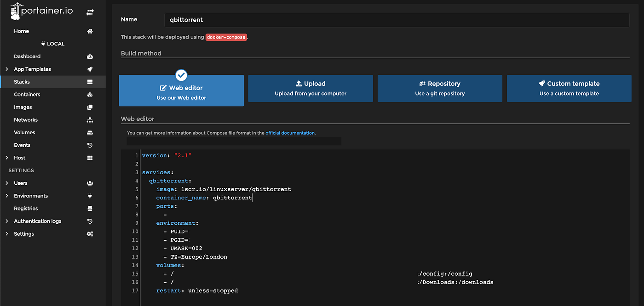Open App Templates in the sidebar
Screen dimensions: 644x306
[x=32, y=69]
